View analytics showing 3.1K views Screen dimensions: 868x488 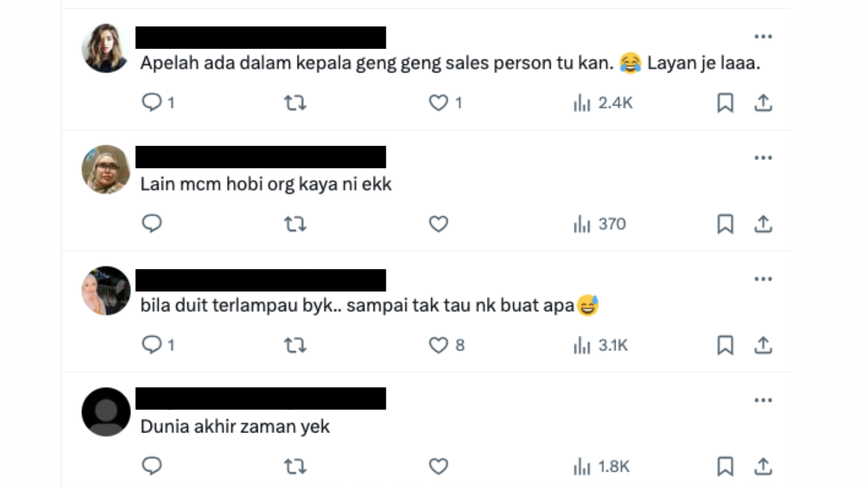click(601, 346)
